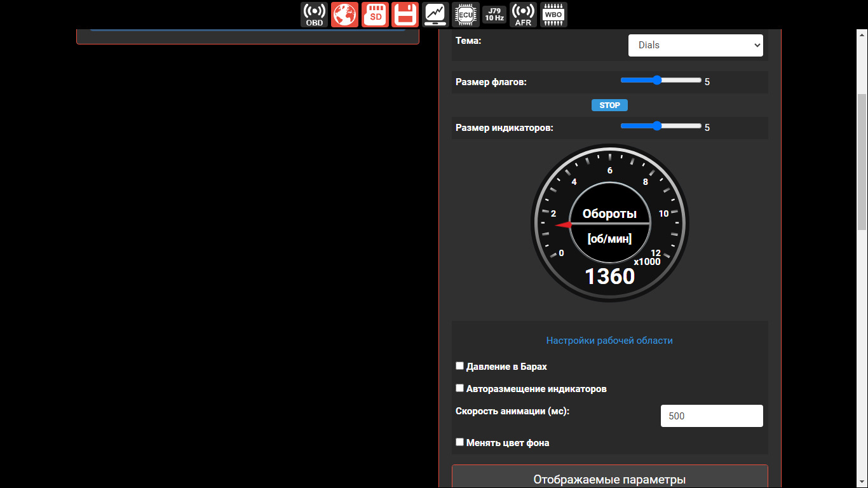Screen dimensions: 868x488
Task: Enable the Авторазмещение индикаторов checkbox
Action: pyautogui.click(x=460, y=388)
